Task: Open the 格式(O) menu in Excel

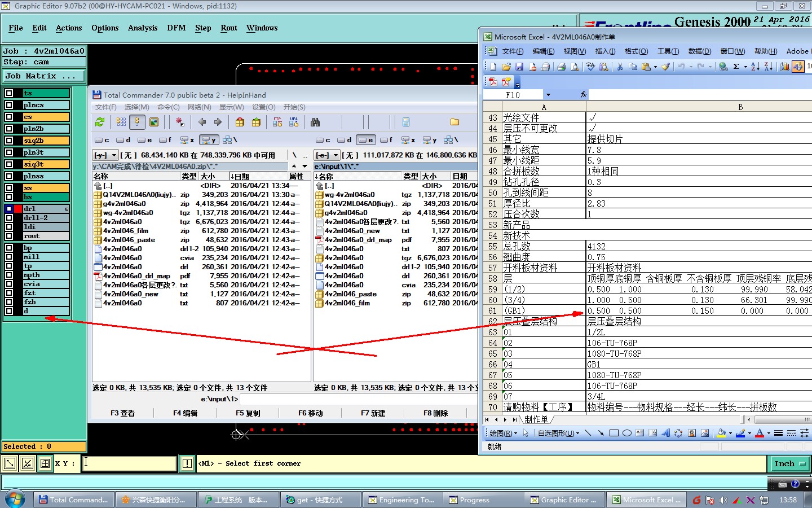Action: (x=636, y=51)
